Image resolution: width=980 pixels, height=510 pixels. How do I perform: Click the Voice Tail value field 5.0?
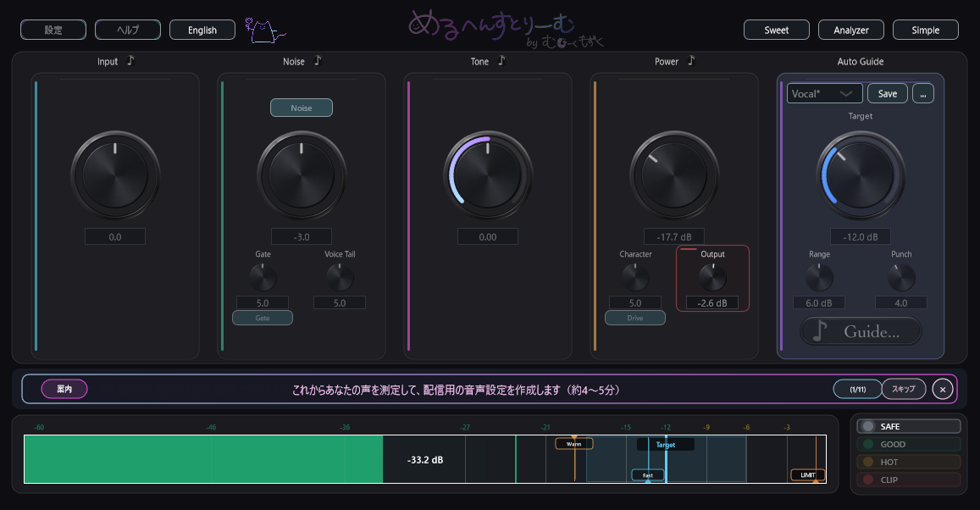340,302
